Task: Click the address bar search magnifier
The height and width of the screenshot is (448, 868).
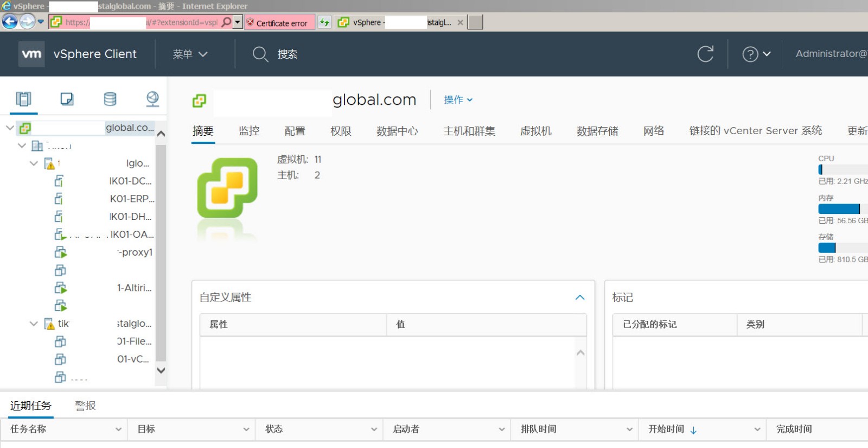Action: tap(226, 22)
